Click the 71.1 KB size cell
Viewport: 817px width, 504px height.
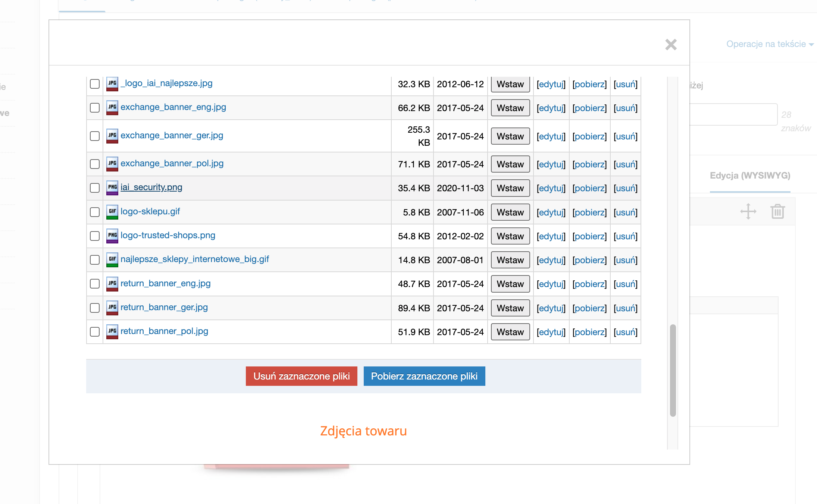412,164
